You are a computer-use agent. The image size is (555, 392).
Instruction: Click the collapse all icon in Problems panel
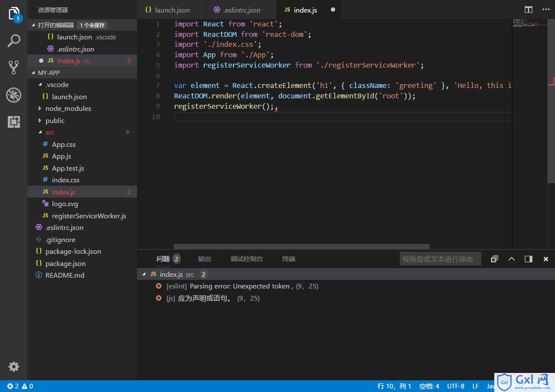(494, 259)
